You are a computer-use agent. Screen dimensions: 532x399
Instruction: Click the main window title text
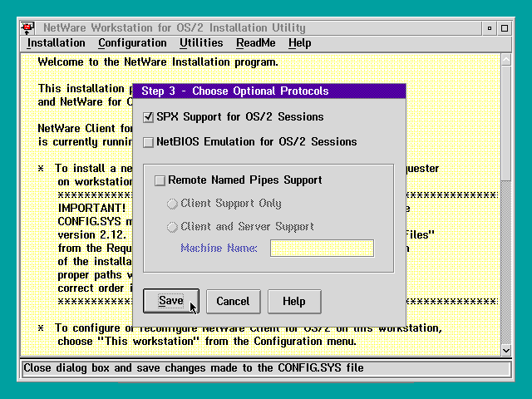(x=175, y=27)
